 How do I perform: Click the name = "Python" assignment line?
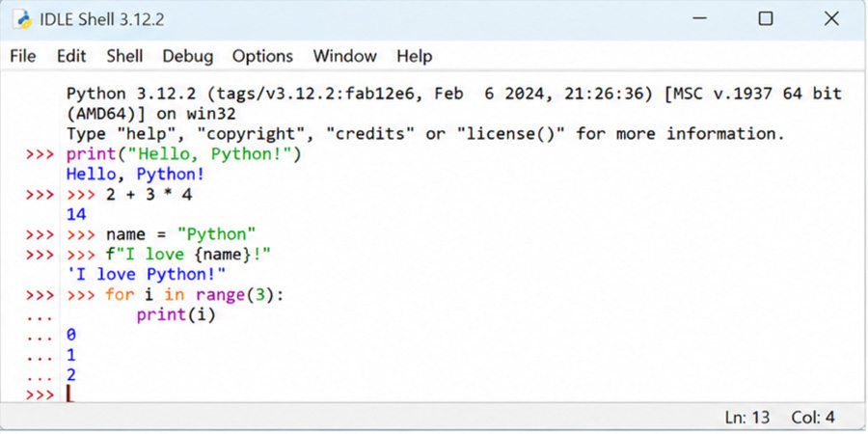[181, 234]
